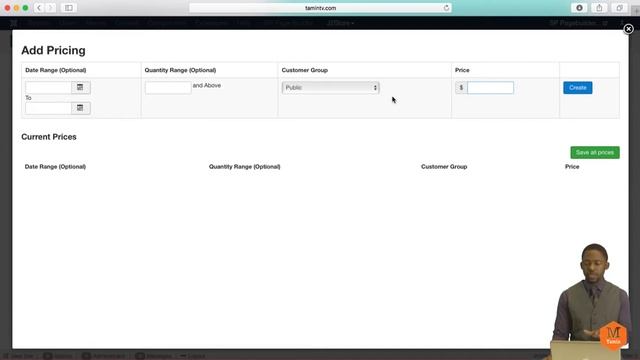
Task: Click the Safari back arrow
Action: [x=39, y=8]
